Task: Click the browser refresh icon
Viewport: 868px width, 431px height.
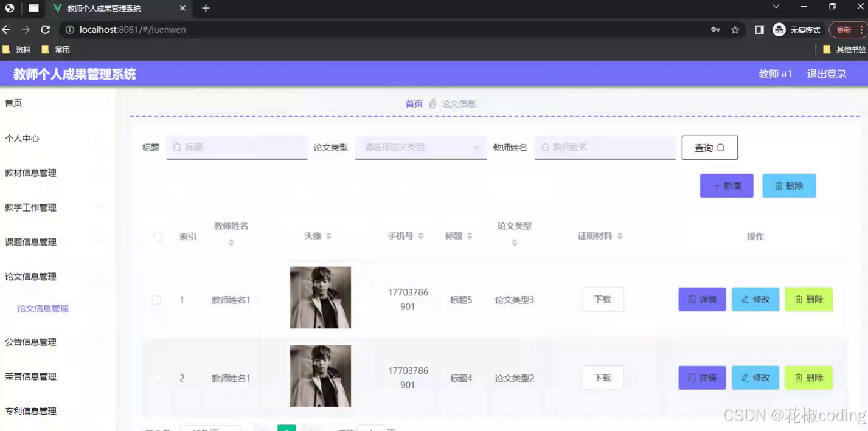Action: click(45, 29)
